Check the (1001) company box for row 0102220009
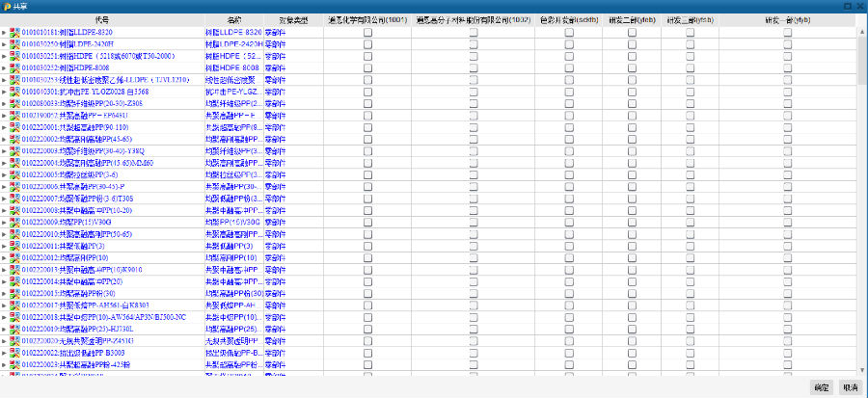Viewport: 868px width, 398px height. pyautogui.click(x=367, y=223)
